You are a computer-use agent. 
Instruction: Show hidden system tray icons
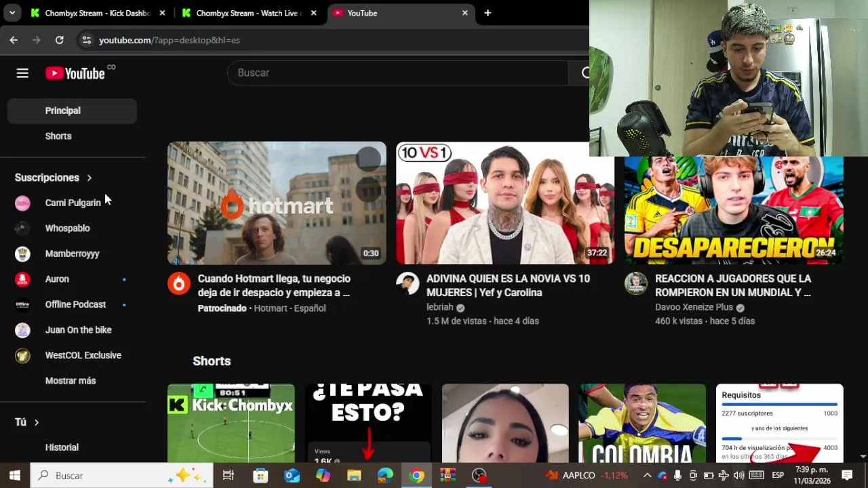pos(647,475)
